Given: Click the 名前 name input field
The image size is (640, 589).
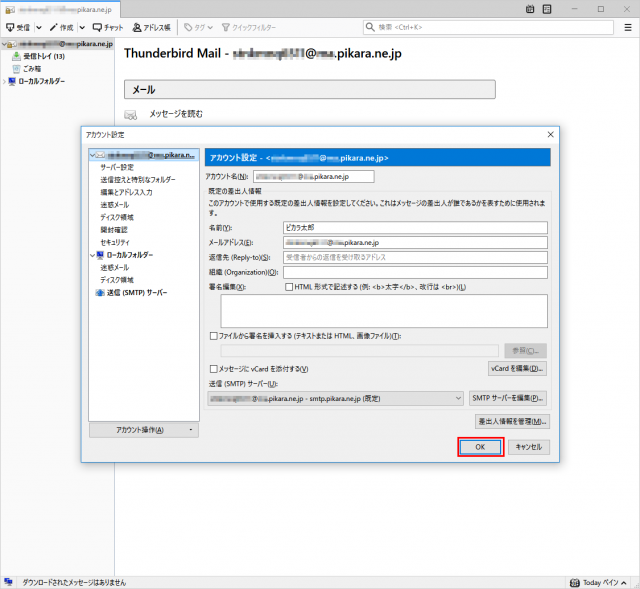Looking at the screenshot, I should click(x=415, y=227).
